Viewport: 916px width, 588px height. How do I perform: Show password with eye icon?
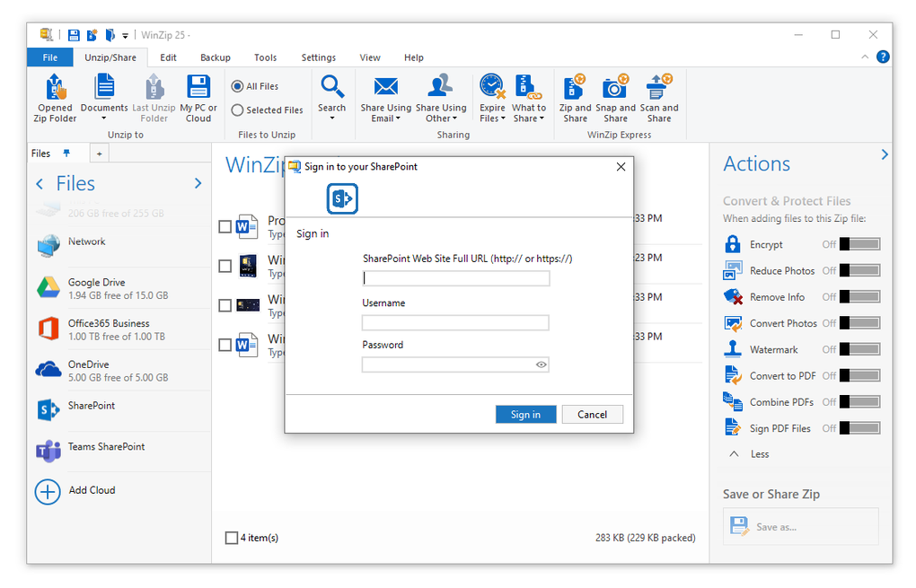tap(541, 365)
